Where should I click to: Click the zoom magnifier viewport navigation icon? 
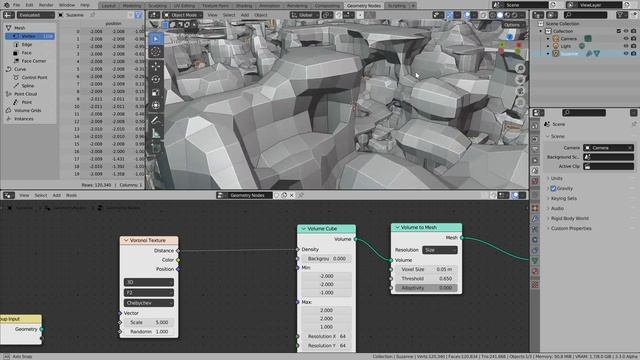click(520, 68)
